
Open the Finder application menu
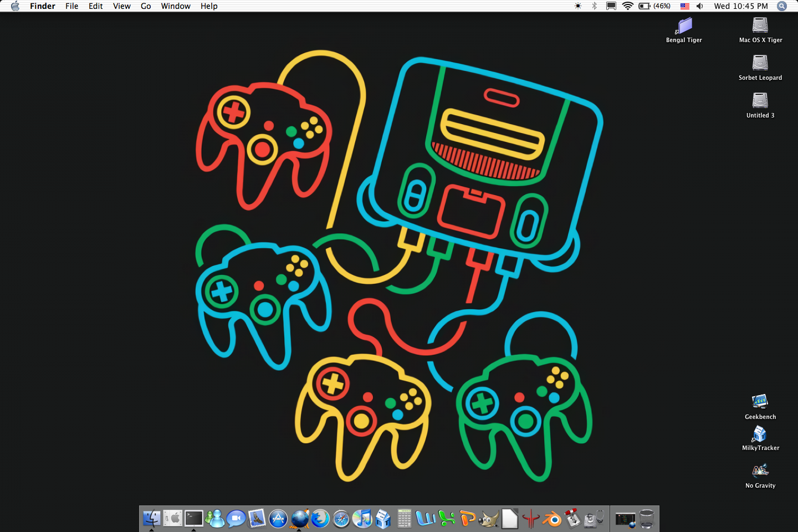coord(43,6)
